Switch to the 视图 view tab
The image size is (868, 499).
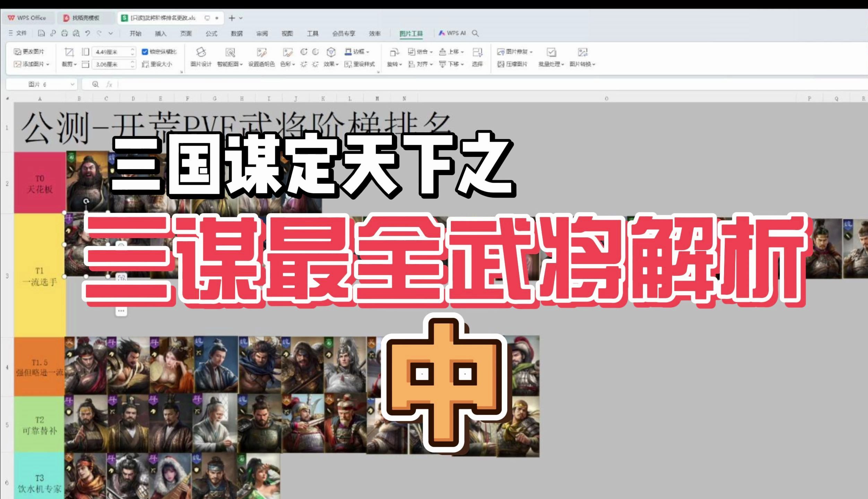click(287, 33)
